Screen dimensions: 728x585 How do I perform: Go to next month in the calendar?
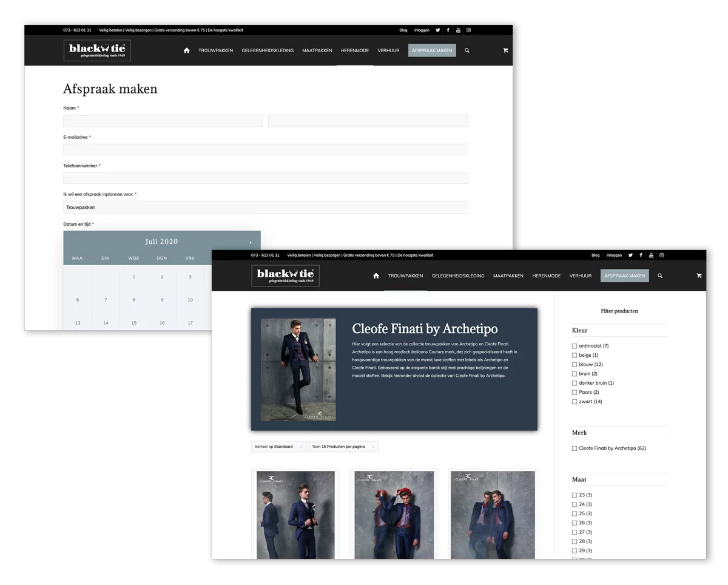[x=251, y=242]
